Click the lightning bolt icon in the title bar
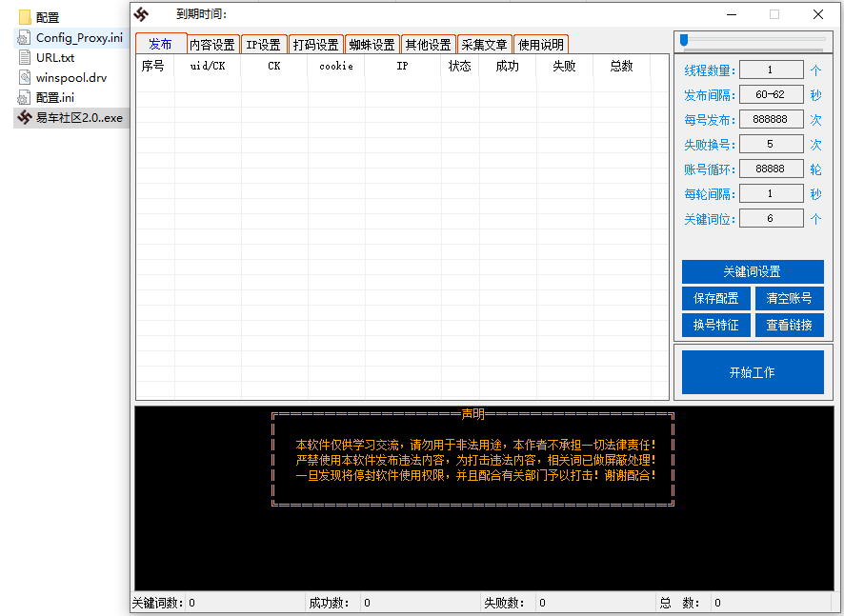Viewport: 844px width, 616px height. 141,14
